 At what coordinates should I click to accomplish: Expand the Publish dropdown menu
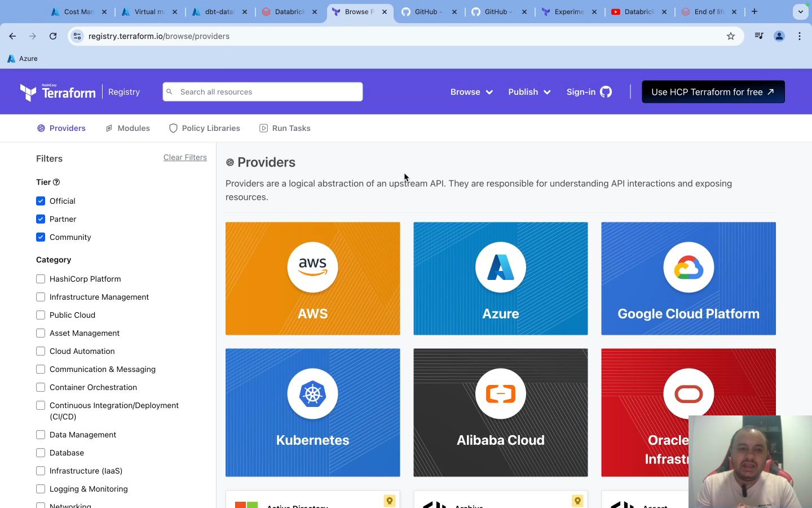pos(529,92)
